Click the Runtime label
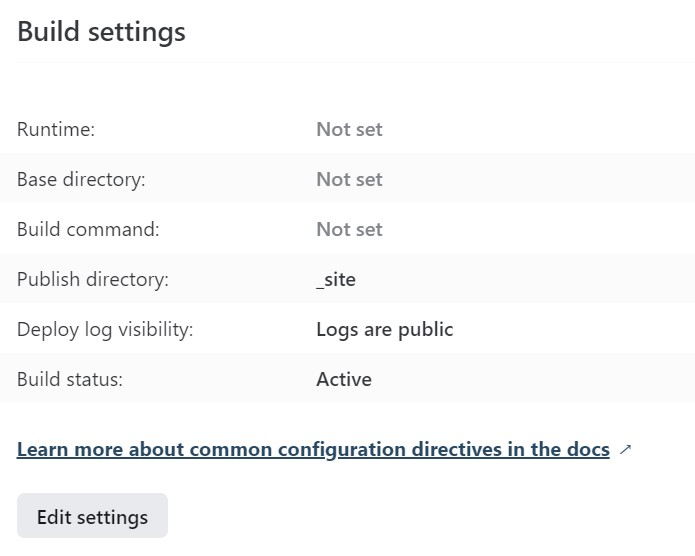Image resolution: width=695 pixels, height=556 pixels. 56,129
